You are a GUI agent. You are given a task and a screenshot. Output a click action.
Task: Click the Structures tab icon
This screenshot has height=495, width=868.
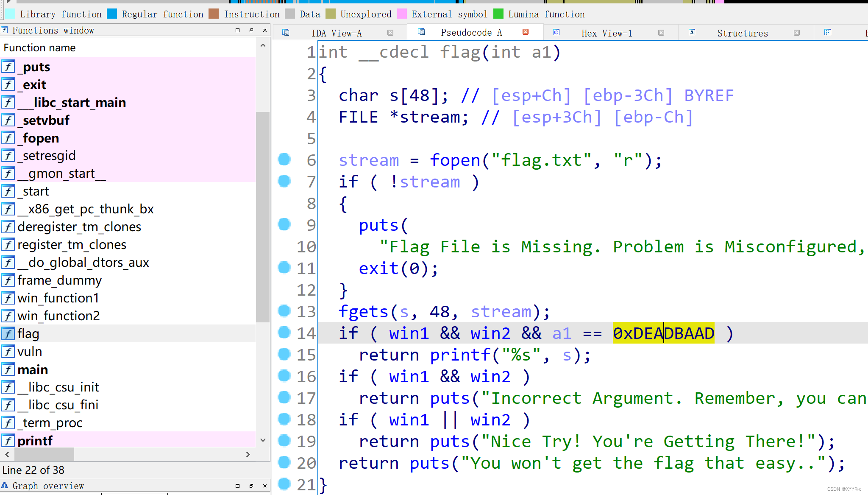(692, 33)
